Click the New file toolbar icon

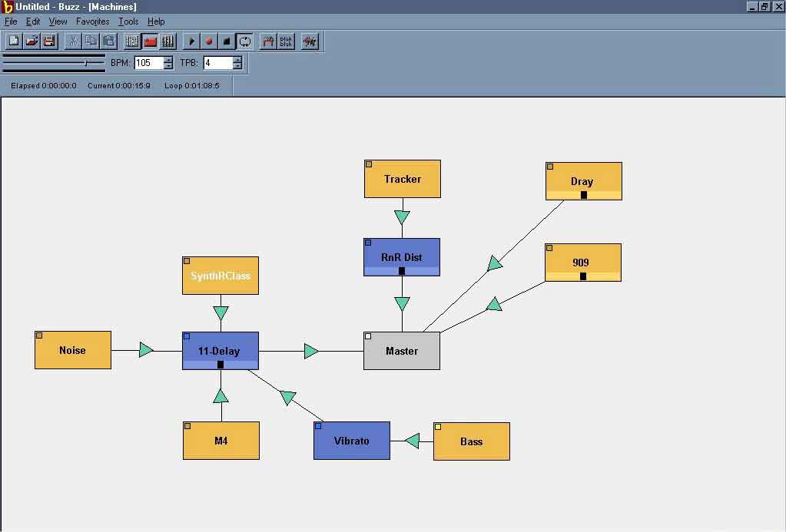click(14, 41)
